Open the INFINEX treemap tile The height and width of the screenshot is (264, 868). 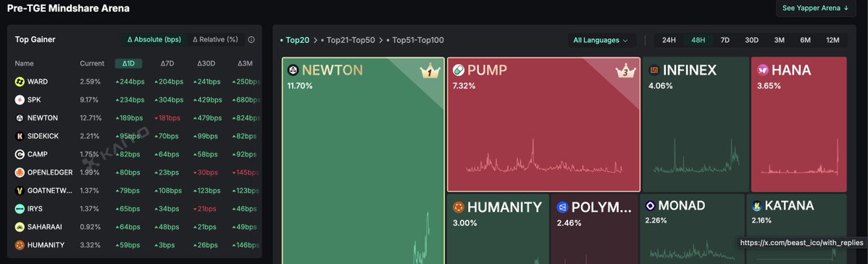tap(695, 124)
